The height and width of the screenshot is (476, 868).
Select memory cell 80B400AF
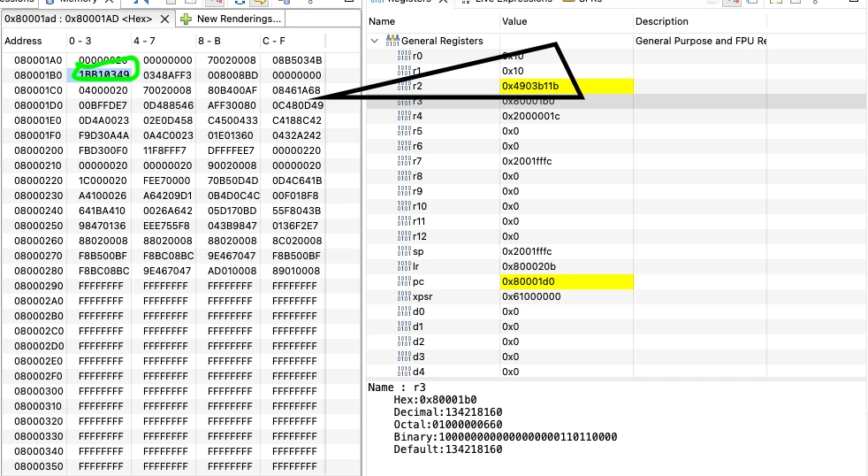[x=232, y=90]
